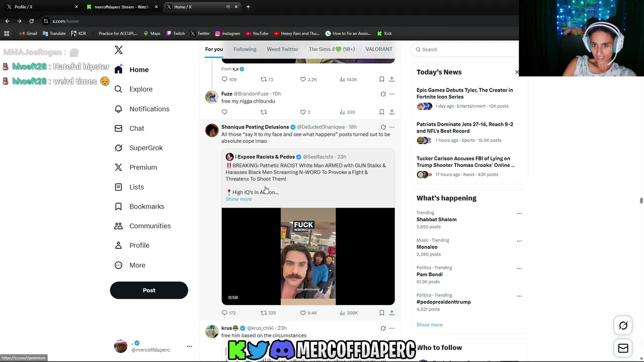Open SuperGrok from sidebar

tap(139, 148)
